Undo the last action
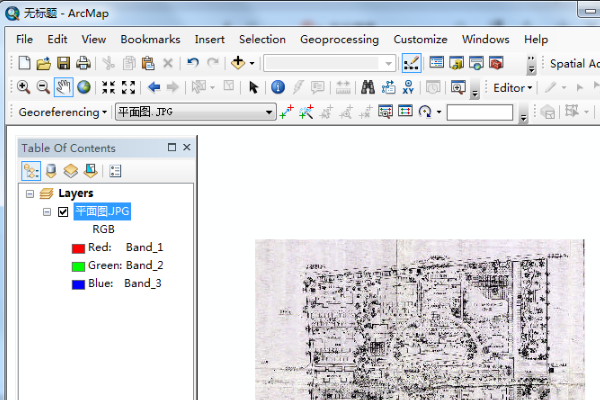The image size is (600, 400). pos(193,62)
